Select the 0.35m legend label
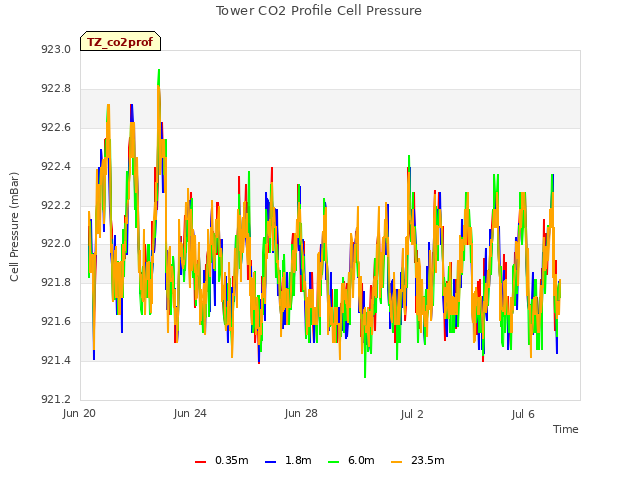Image resolution: width=640 pixels, height=480 pixels. [x=231, y=460]
